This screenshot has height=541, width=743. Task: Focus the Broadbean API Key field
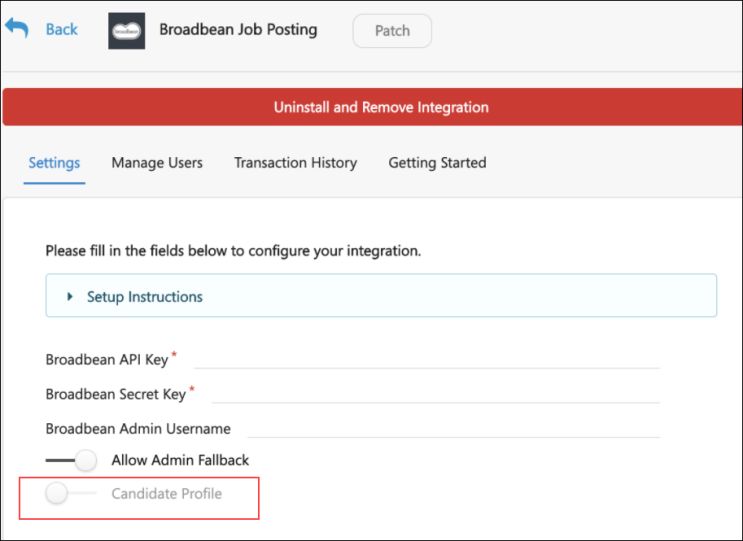(427, 360)
